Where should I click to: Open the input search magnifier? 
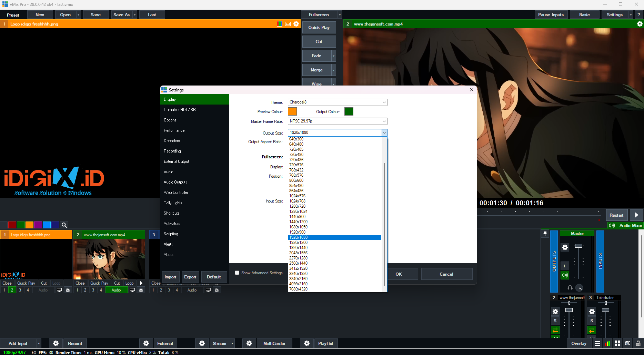pyautogui.click(x=64, y=225)
